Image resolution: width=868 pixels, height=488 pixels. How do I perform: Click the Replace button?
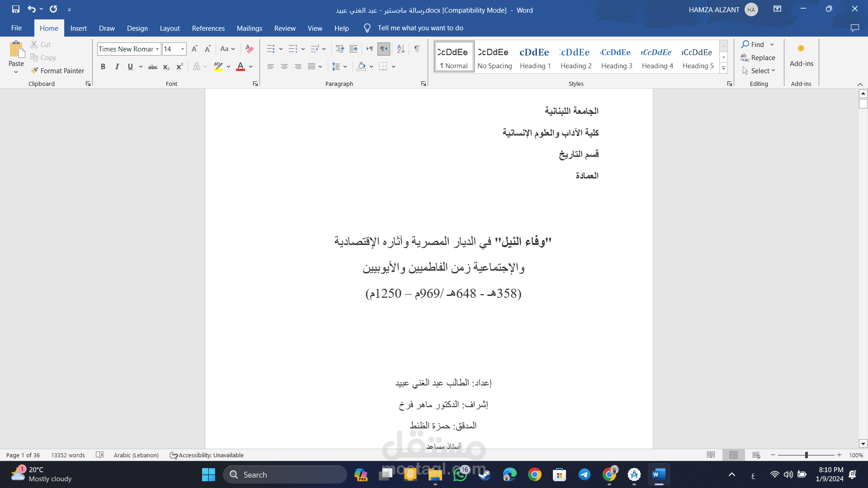pos(758,57)
